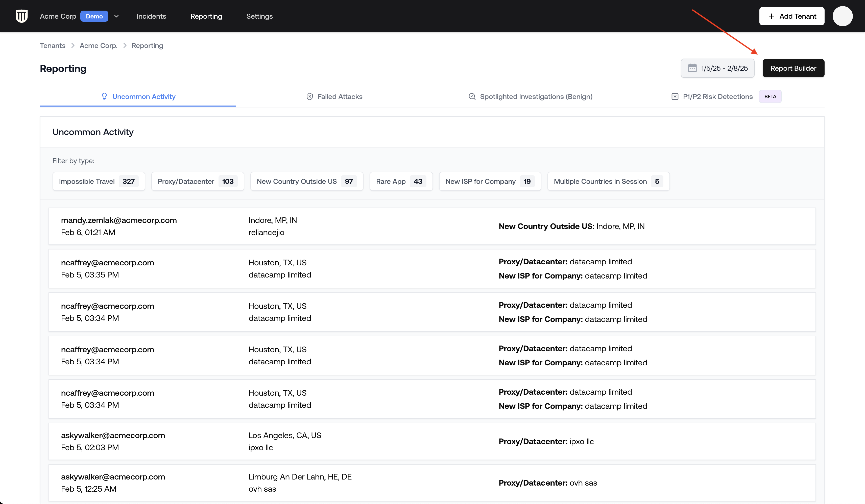Image resolution: width=865 pixels, height=504 pixels.
Task: Click the shield icon beside Failed Attacks
Action: [310, 96]
